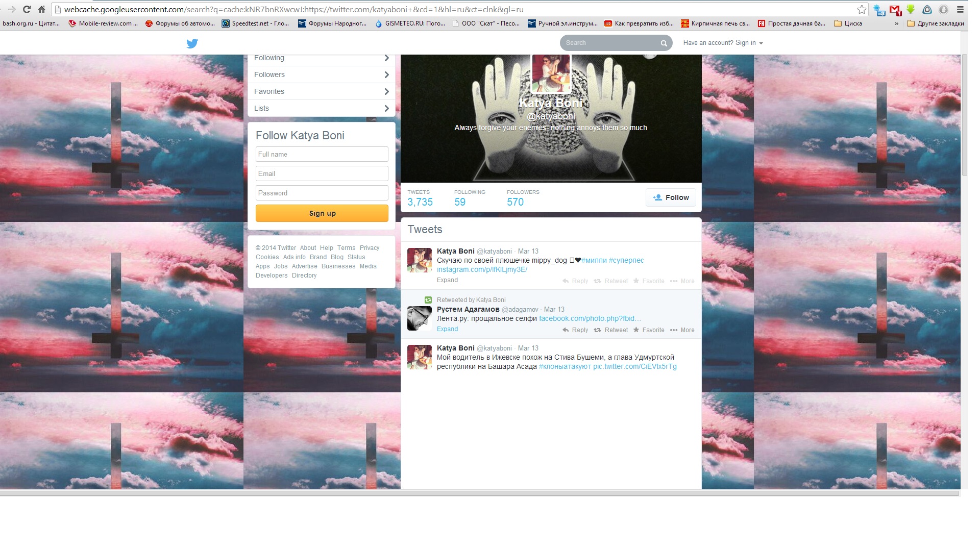The width and height of the screenshot is (980, 551).
Task: Click the search magnifier icon
Action: (664, 43)
